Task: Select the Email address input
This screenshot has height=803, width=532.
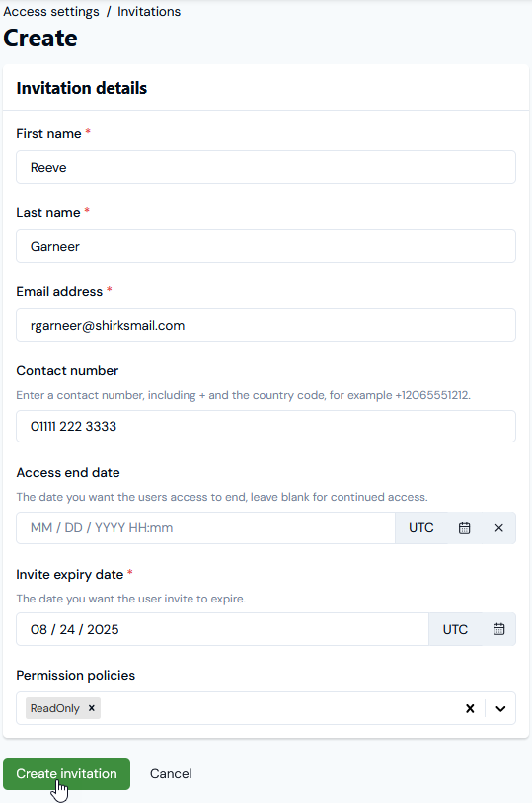Action: [x=266, y=325]
